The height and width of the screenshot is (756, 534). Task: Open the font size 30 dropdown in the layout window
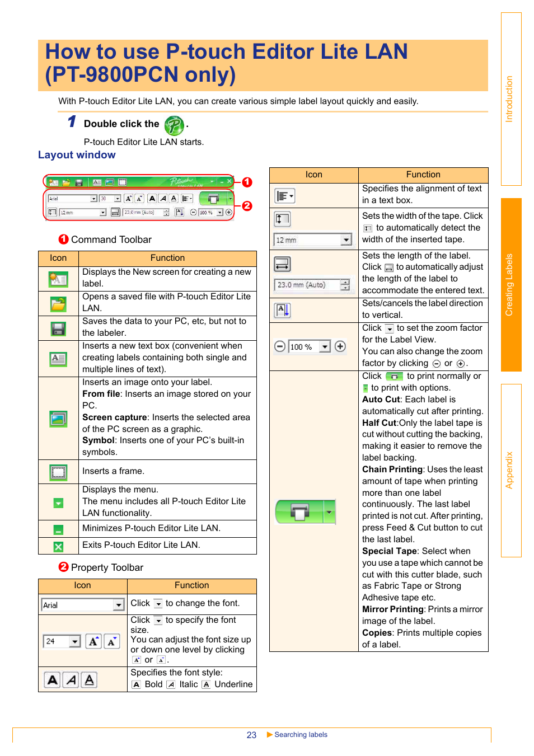coord(118,199)
